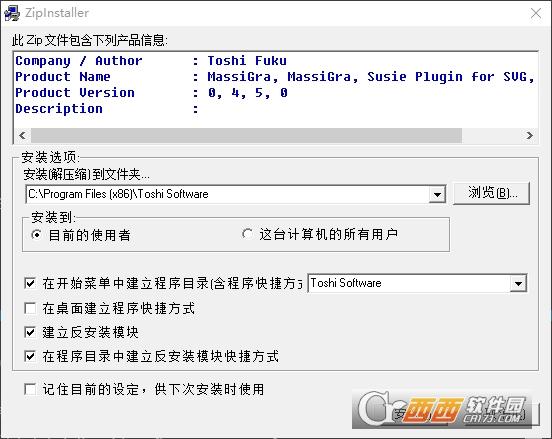Click the 'Description' label
This screenshot has height=439, width=552.
(x=59, y=109)
